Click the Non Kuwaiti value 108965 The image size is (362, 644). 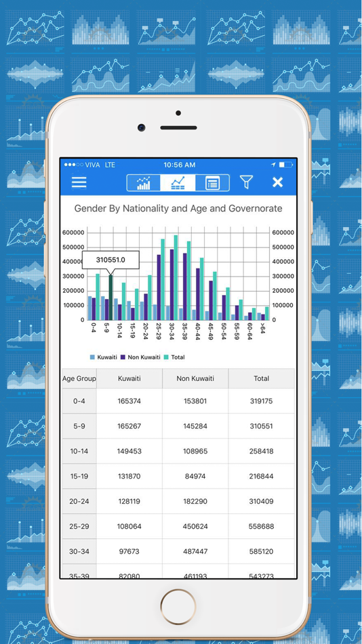pos(195,451)
